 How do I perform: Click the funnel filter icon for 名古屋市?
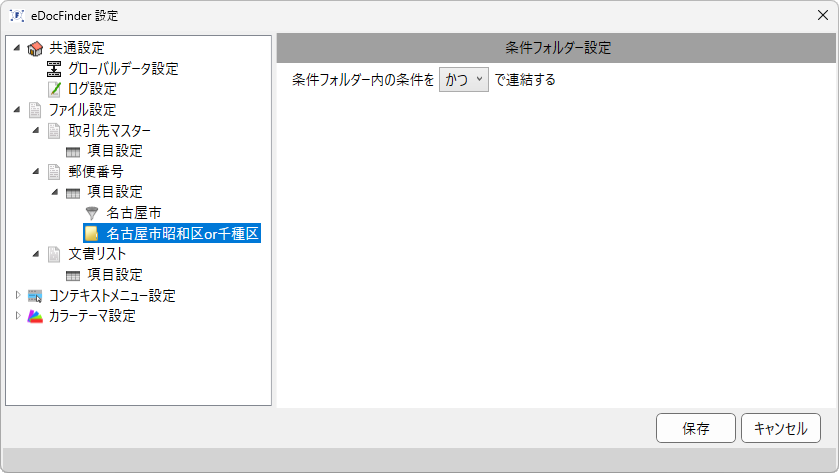click(92, 213)
